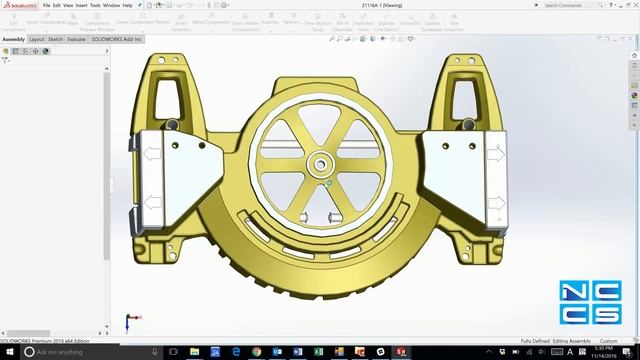Click the feature tree filter icon

[5, 60]
